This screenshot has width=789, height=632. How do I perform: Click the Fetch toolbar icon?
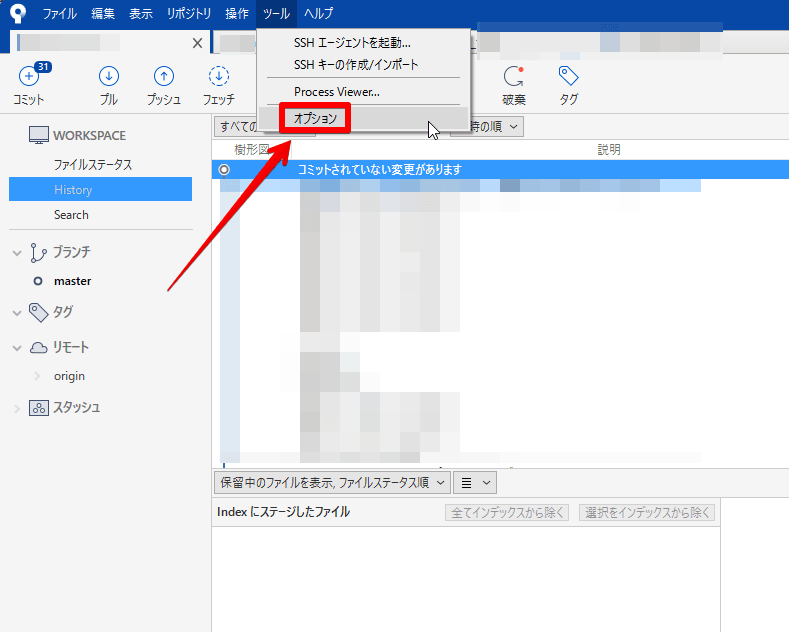pos(218,78)
